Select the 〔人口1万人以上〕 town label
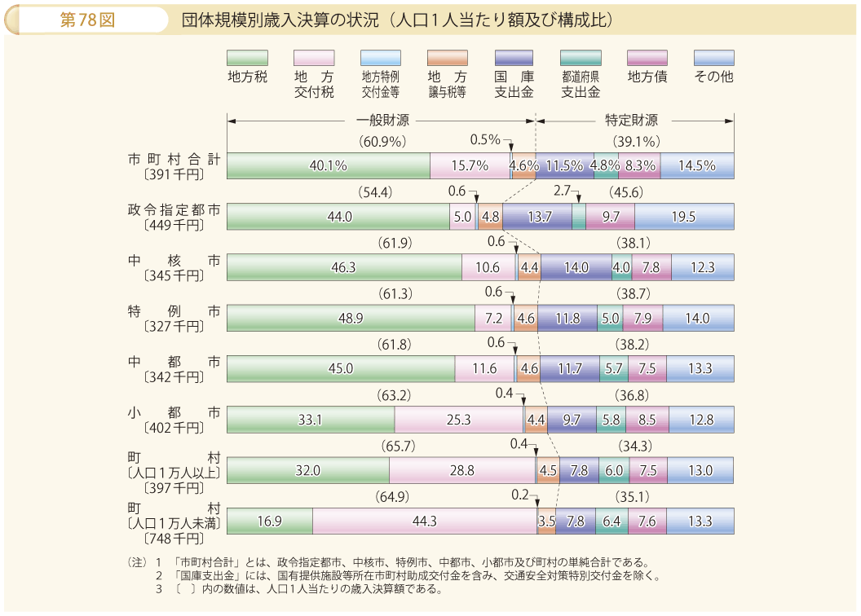This screenshot has height=616, width=861. click(x=174, y=473)
